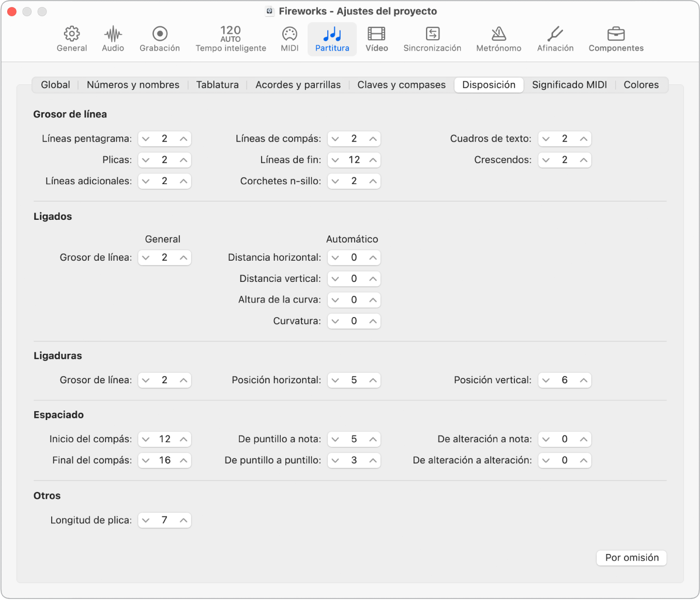
Task: Open the Metrónomo settings pane
Action: coord(498,39)
